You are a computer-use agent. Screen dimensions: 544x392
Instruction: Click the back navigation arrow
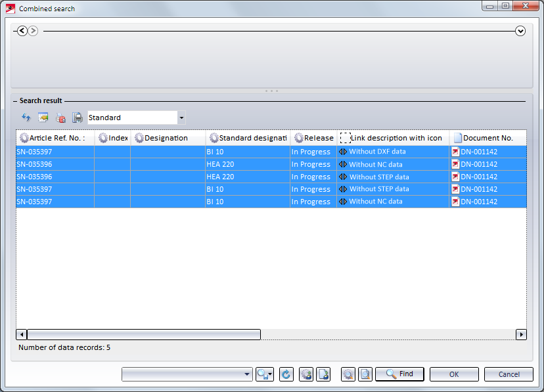click(22, 31)
